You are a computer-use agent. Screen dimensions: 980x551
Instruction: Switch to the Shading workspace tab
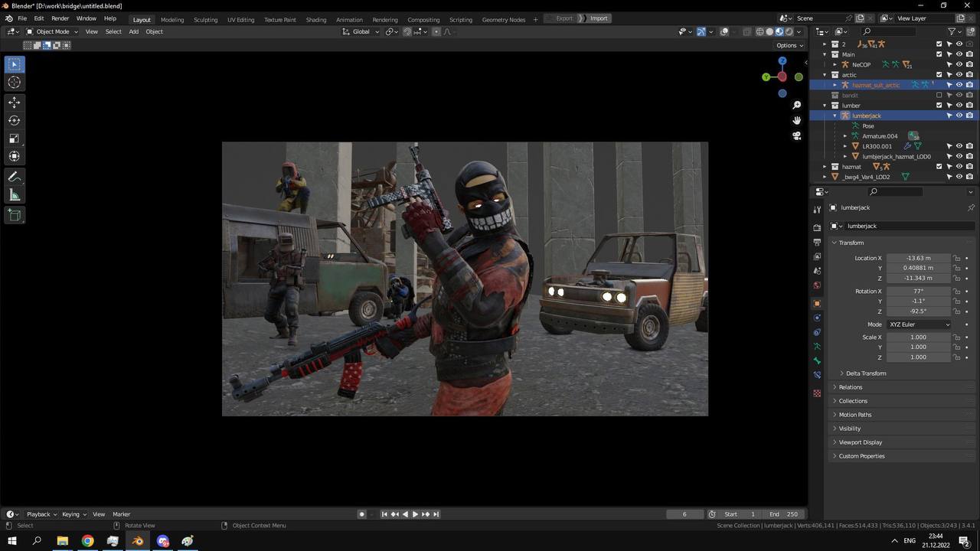click(315, 19)
